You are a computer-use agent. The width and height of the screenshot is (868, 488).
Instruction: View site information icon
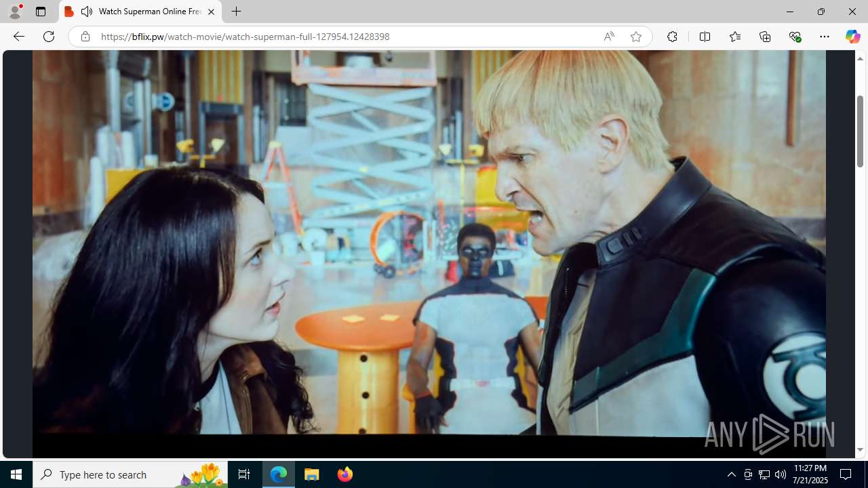click(85, 37)
